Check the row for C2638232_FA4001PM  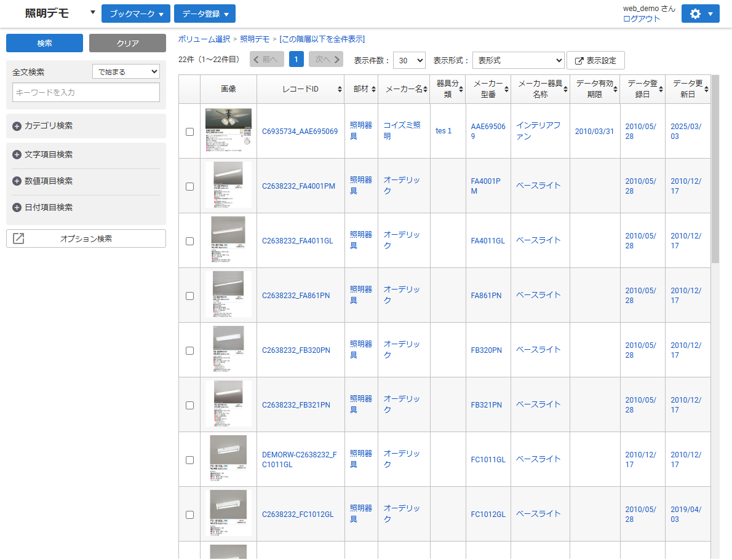pyautogui.click(x=189, y=186)
